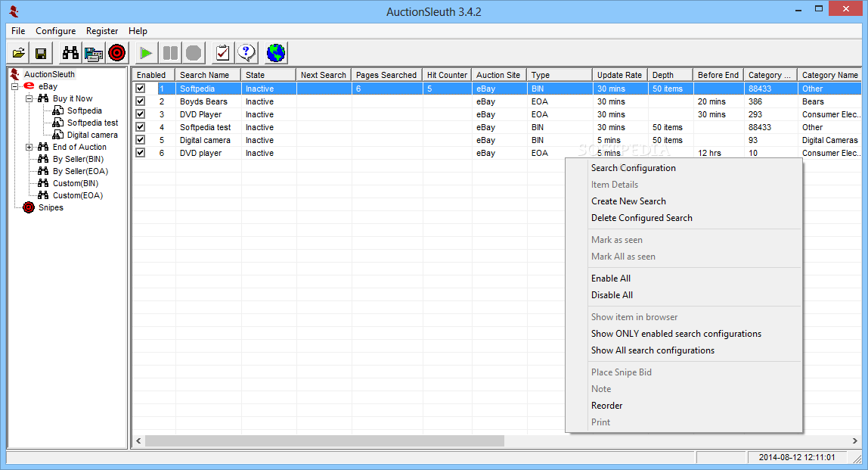Select the eBay node in tree
This screenshot has height=470, width=868.
[48, 86]
